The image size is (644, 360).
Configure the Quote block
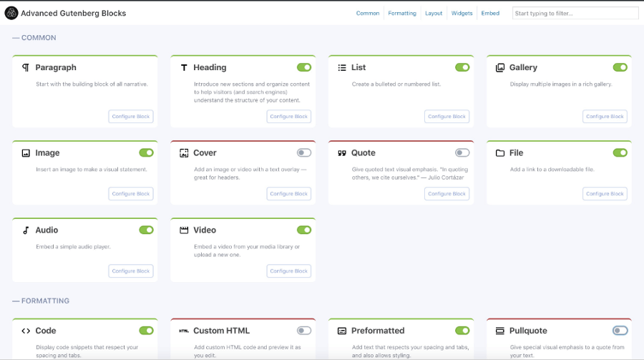(447, 194)
